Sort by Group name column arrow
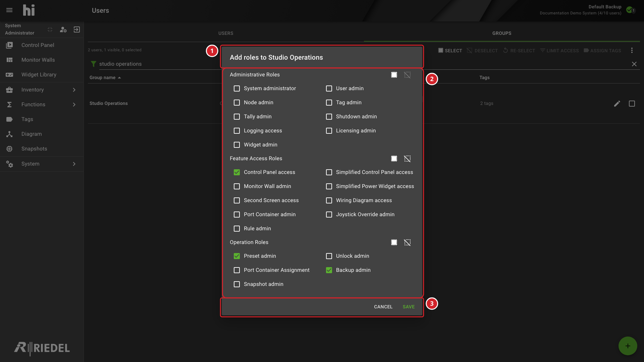The image size is (644, 362). (x=119, y=78)
